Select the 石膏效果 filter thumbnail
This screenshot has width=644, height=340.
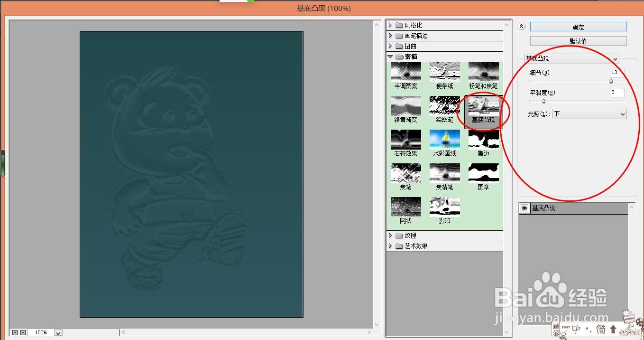pyautogui.click(x=405, y=139)
